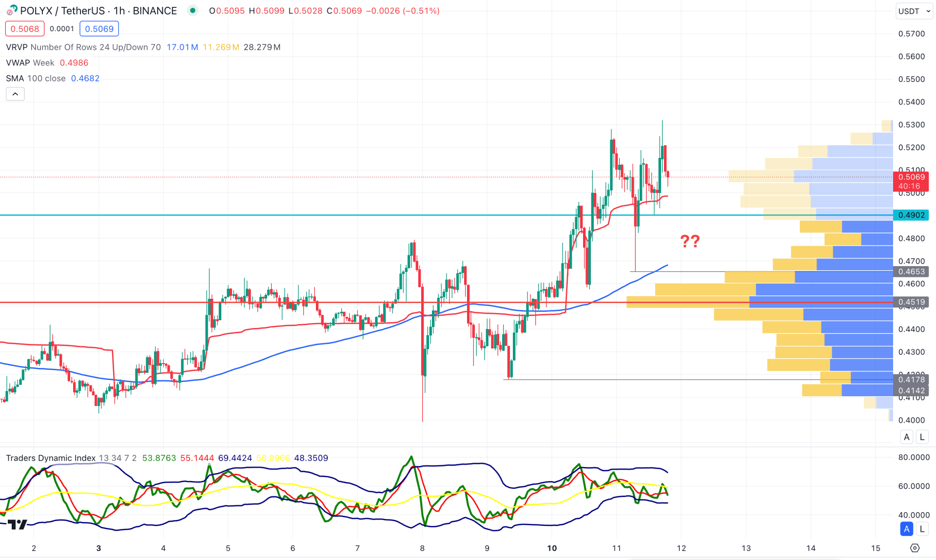Click the 0.5700 price scale label
Image resolution: width=936 pixels, height=560 pixels.
point(912,34)
